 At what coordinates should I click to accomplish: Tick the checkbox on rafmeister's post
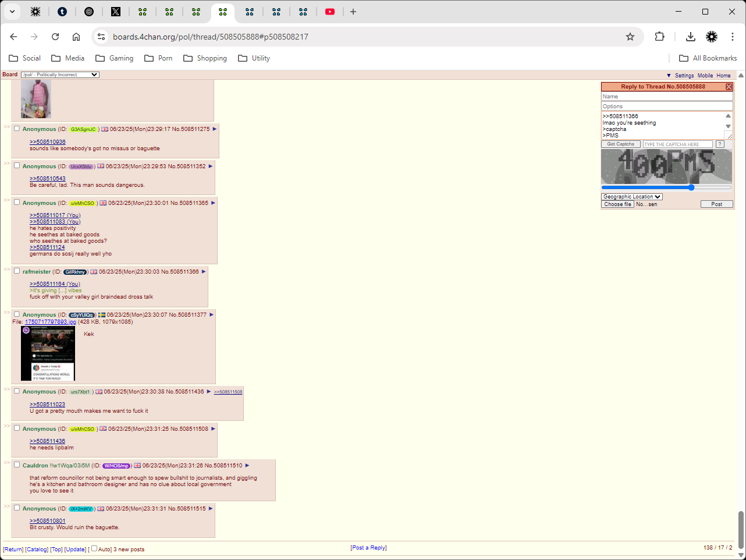point(17,271)
